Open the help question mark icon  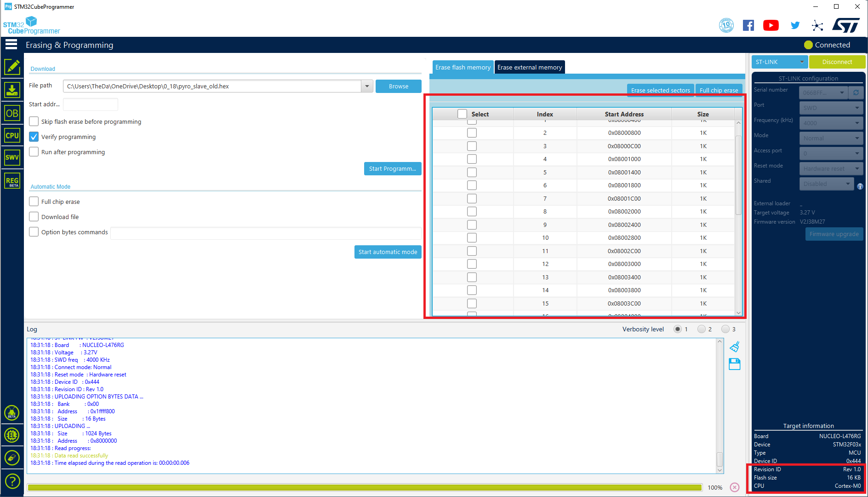click(x=12, y=481)
